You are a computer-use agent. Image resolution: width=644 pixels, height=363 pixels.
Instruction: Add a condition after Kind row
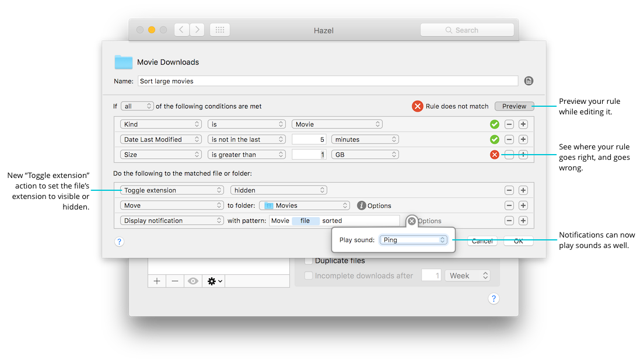click(523, 124)
